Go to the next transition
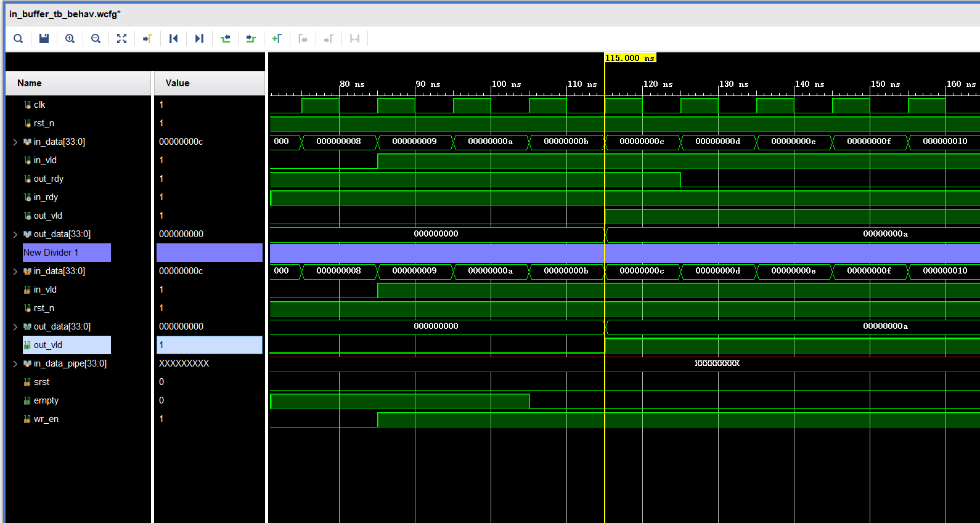This screenshot has height=523, width=980. pos(251,39)
